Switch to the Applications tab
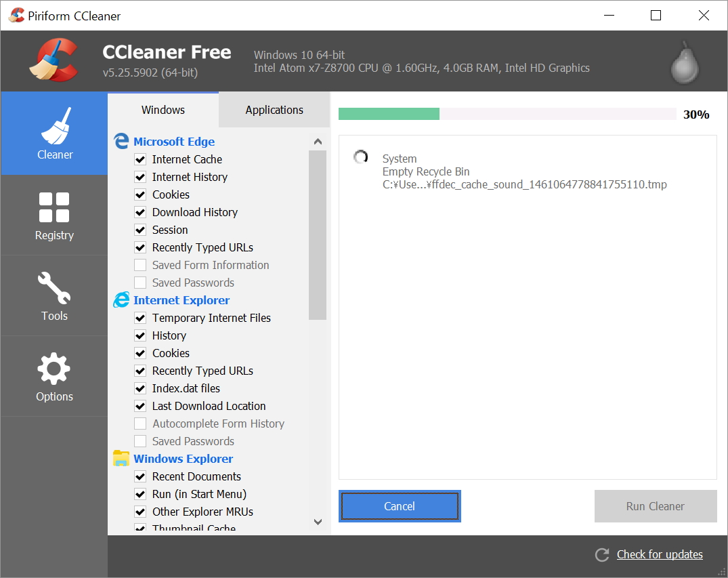Screen dimensions: 728x578 point(274,110)
